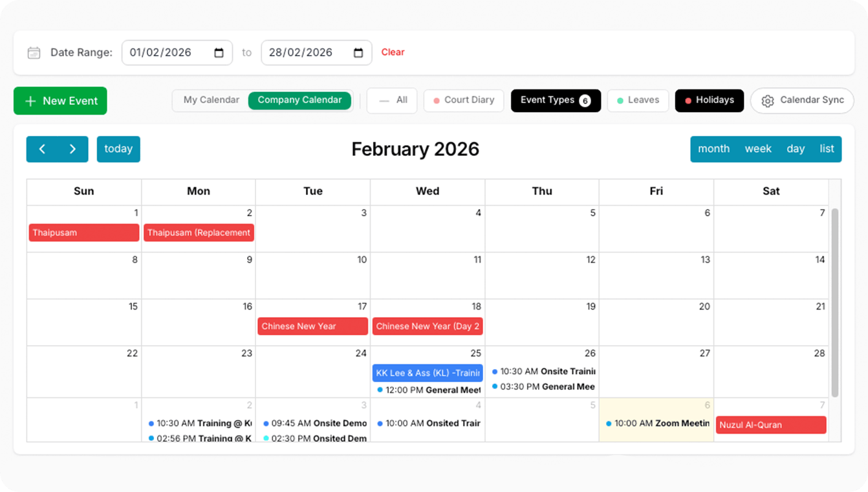
Task: Go to previous month using left chevron
Action: click(42, 149)
